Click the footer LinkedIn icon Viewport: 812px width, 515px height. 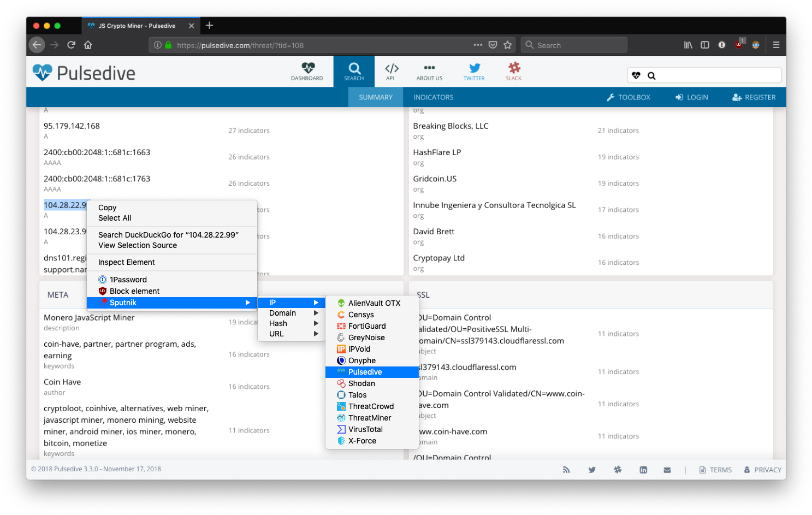(643, 470)
